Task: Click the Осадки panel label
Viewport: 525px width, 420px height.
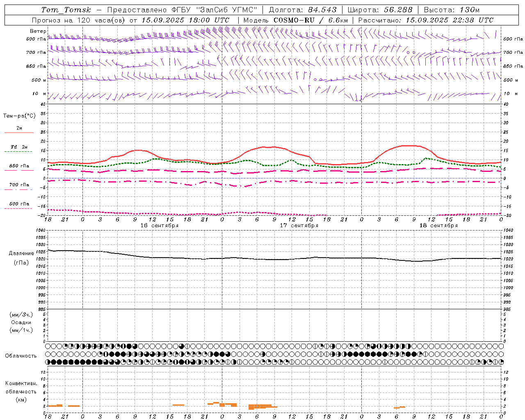Action: 21,322
